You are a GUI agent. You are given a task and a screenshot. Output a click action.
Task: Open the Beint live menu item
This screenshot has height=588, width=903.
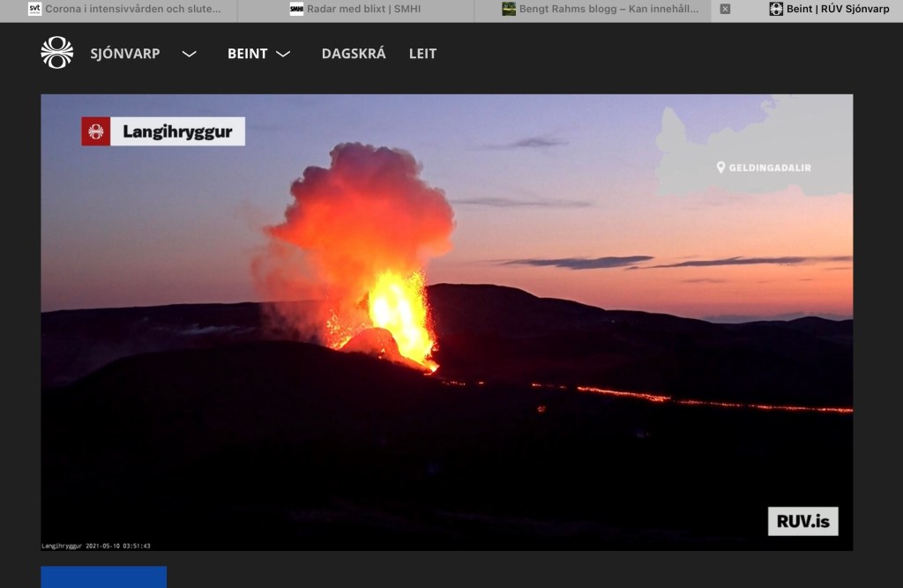[248, 54]
